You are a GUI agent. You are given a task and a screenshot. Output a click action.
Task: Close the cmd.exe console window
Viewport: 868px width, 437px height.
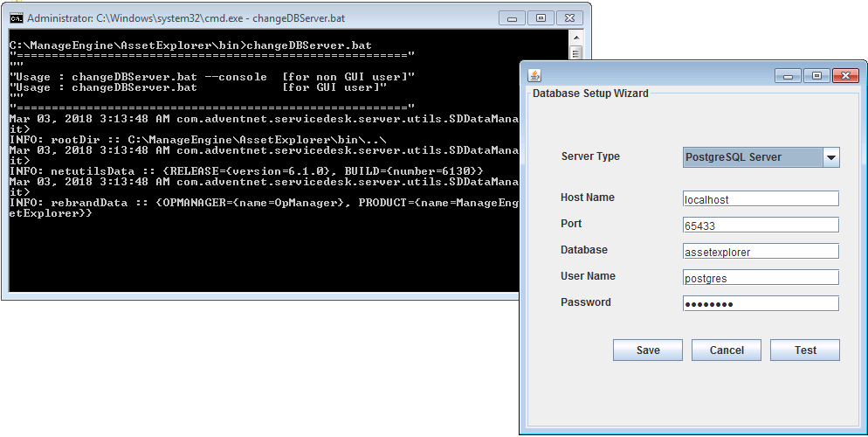(569, 18)
